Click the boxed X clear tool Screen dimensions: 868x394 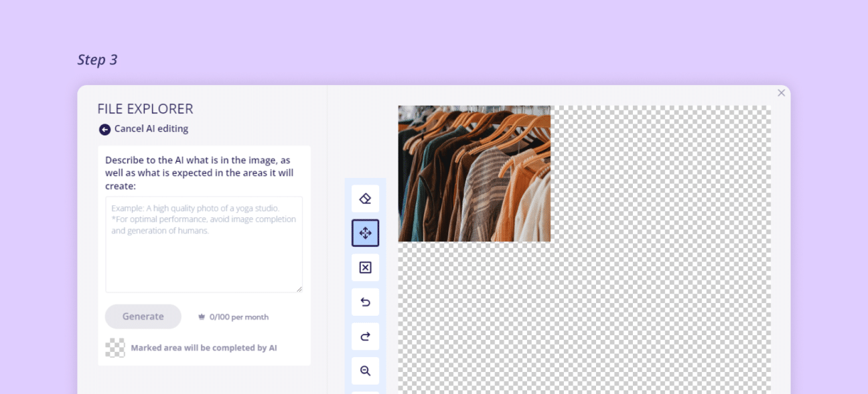365,268
